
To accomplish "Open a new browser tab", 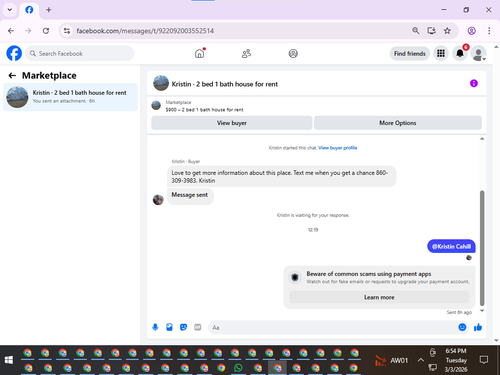I will [49, 10].
